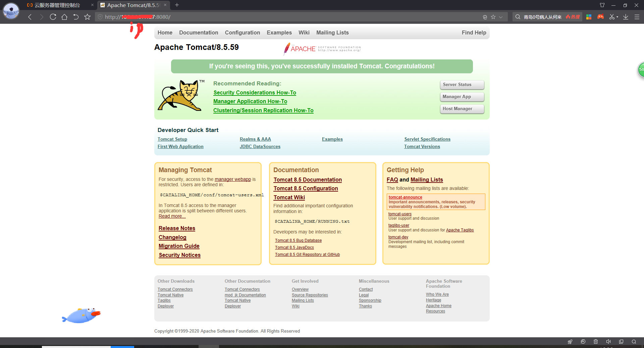Click the globe-plus icon in status bar

(583, 342)
